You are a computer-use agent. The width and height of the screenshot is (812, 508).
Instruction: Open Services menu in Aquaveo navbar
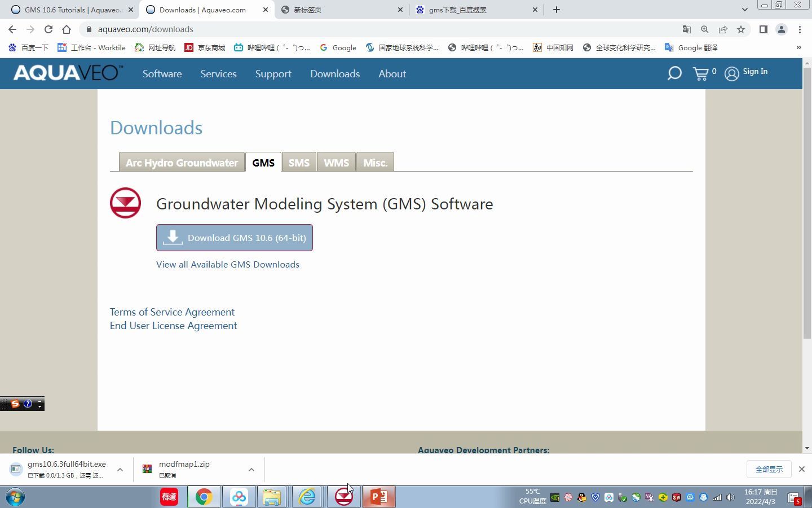point(218,73)
